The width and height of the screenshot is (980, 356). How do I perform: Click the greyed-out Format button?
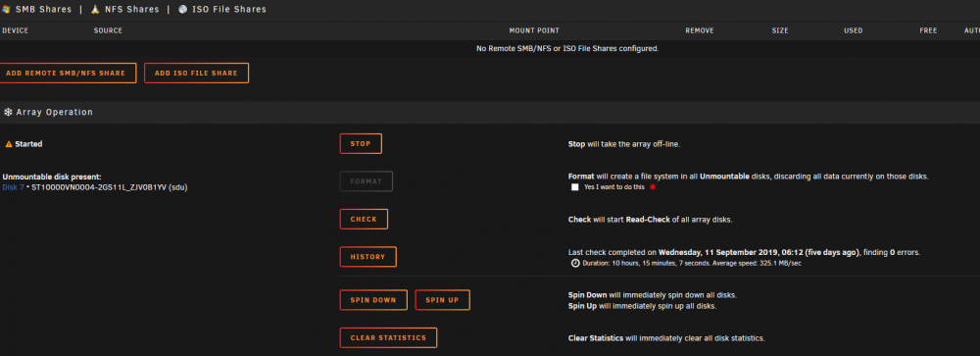(x=367, y=181)
